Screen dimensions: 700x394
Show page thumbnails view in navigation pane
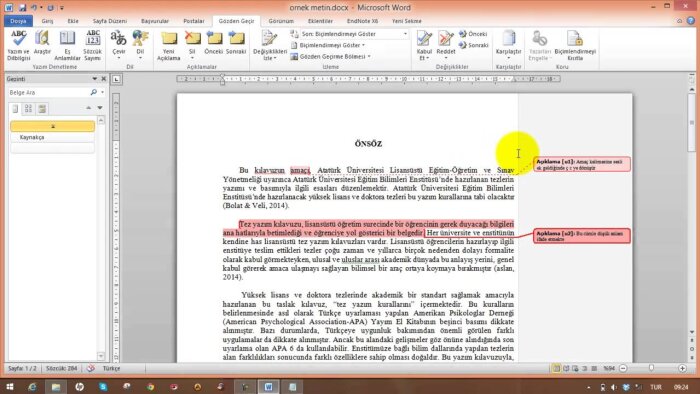pyautogui.click(x=29, y=108)
